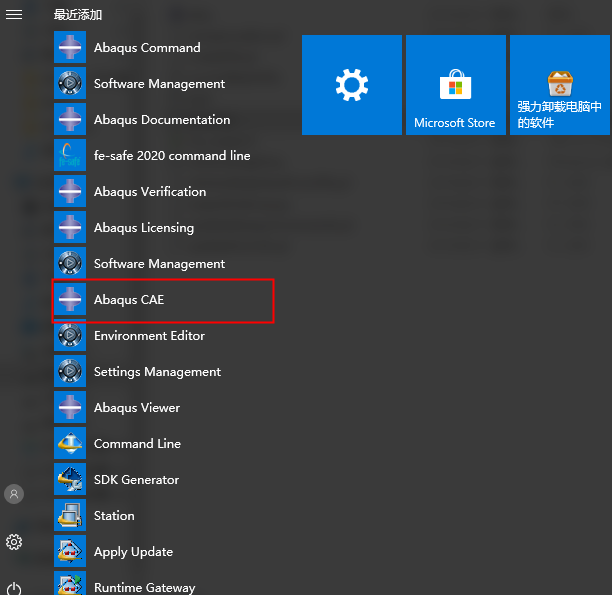Open the Station application
Image resolution: width=612 pixels, height=595 pixels.
113,516
